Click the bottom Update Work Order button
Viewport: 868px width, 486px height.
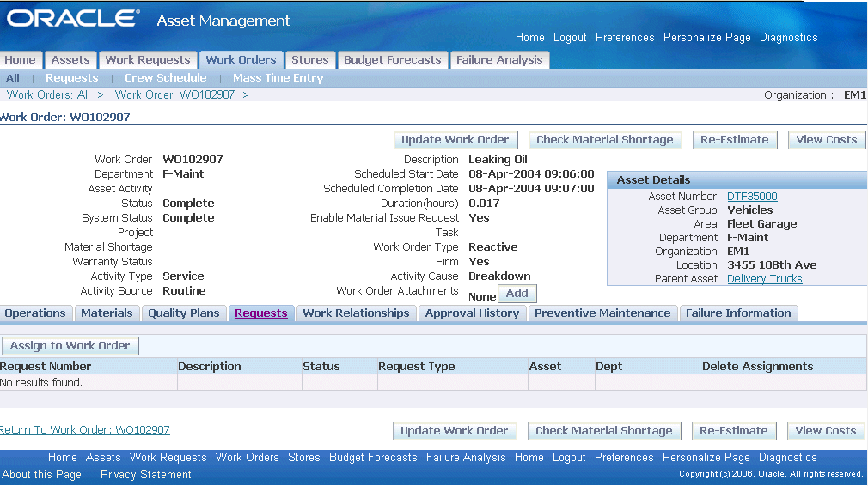pos(455,431)
